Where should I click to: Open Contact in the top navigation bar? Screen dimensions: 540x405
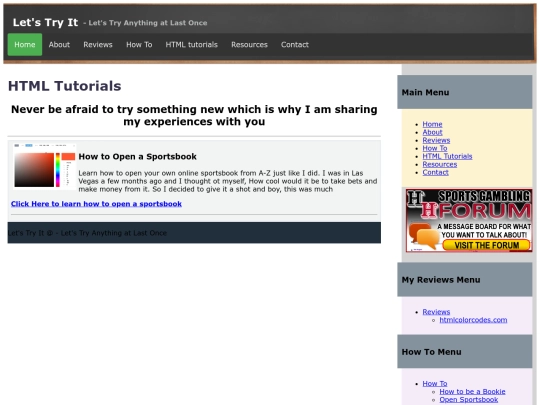tap(295, 44)
